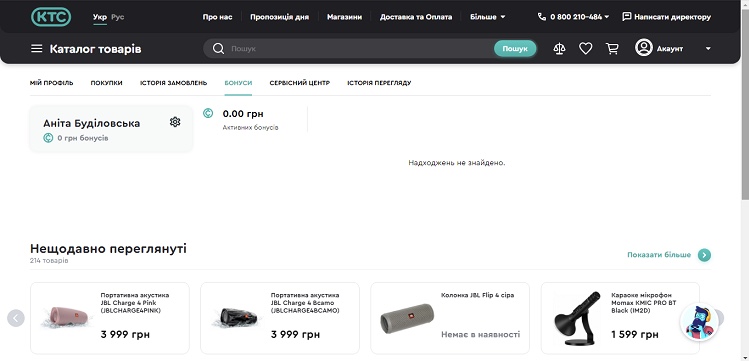Expand the Більше dropdown menu
The height and width of the screenshot is (361, 749).
pos(487,17)
